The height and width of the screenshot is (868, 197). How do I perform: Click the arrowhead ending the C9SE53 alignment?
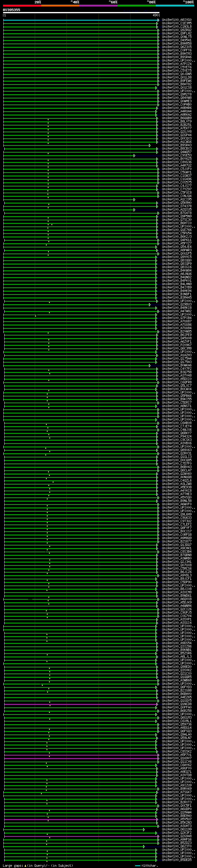pos(135,156)
